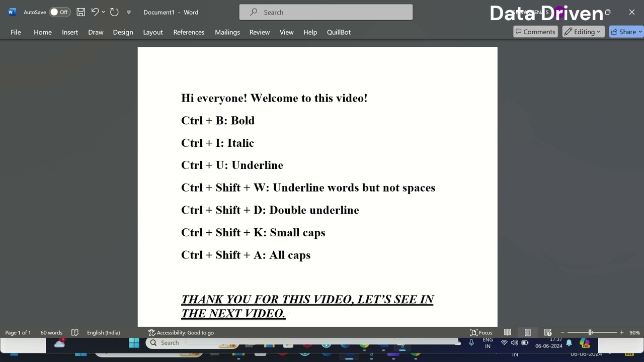Toggle the AutoSave switch
The image size is (644, 362).
click(59, 12)
